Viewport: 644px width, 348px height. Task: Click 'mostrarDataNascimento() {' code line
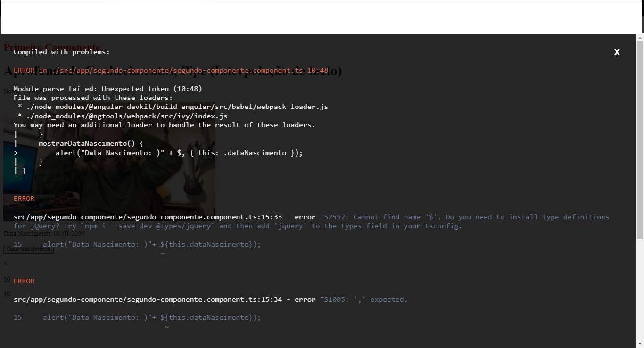pyautogui.click(x=91, y=143)
